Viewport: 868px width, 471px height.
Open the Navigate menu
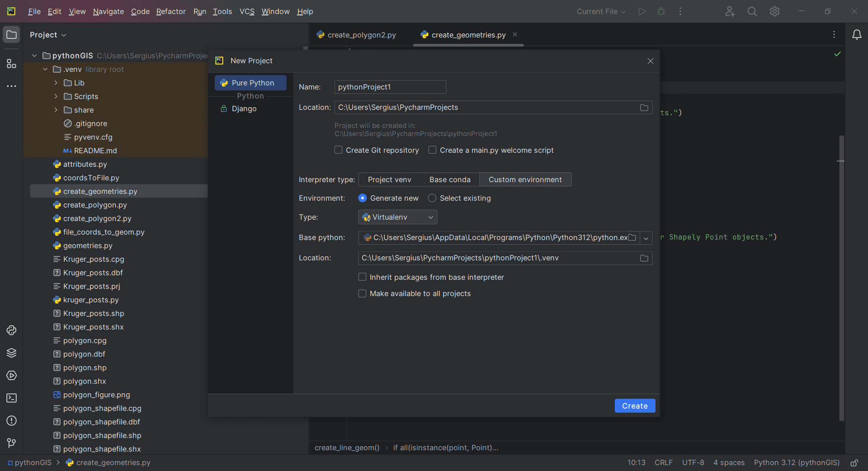pos(108,11)
